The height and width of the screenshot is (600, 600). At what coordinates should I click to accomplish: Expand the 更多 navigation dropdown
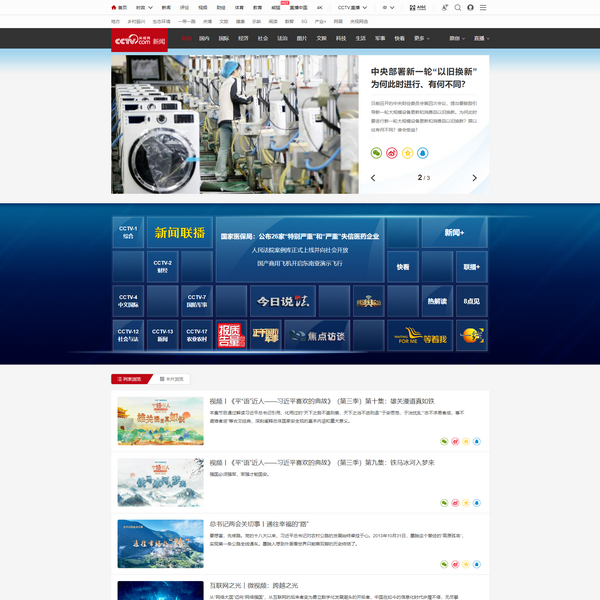421,38
